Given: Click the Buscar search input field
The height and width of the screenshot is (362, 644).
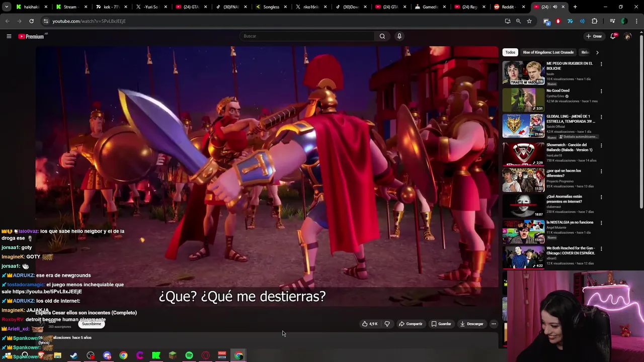Looking at the screenshot, I should click(x=307, y=36).
